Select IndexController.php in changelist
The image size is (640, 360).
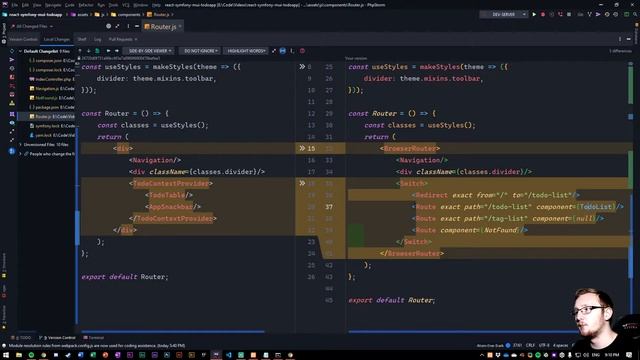point(52,79)
